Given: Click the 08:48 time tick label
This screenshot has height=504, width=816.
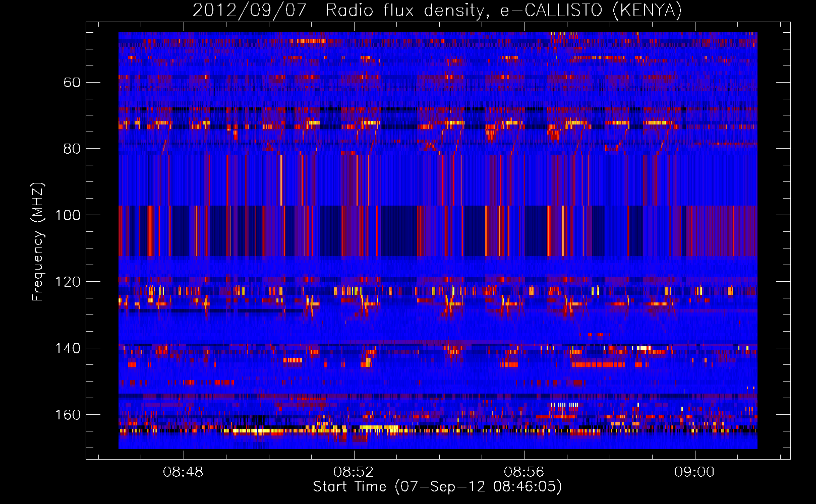Looking at the screenshot, I should tap(183, 472).
